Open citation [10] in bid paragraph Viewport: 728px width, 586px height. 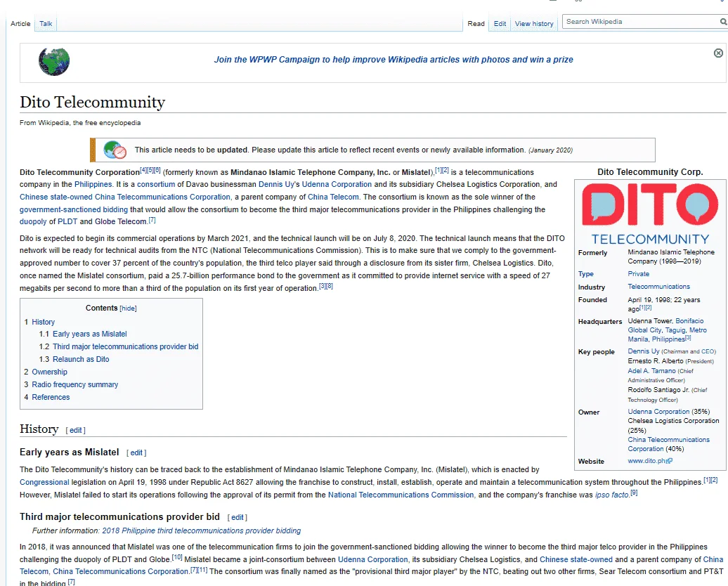[177, 556]
